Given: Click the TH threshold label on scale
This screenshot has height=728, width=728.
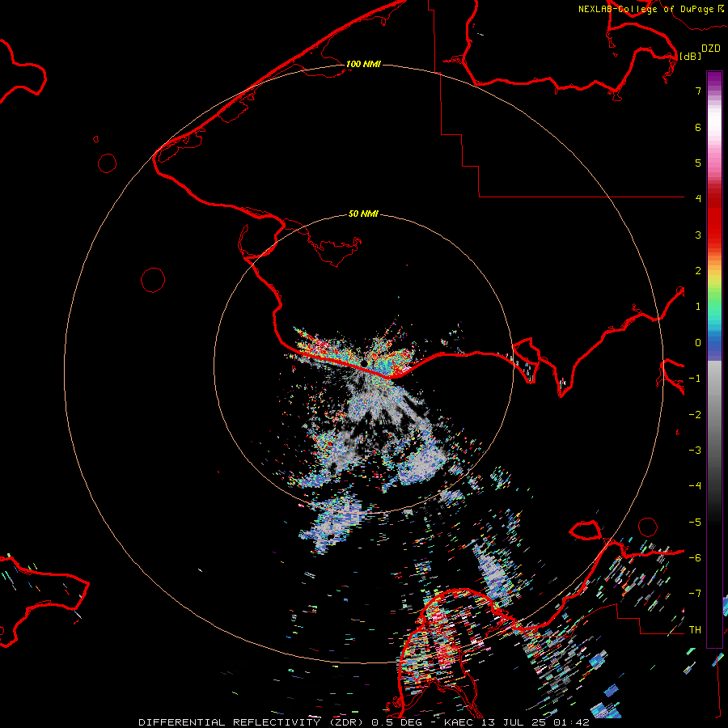Looking at the screenshot, I should coord(695,630).
